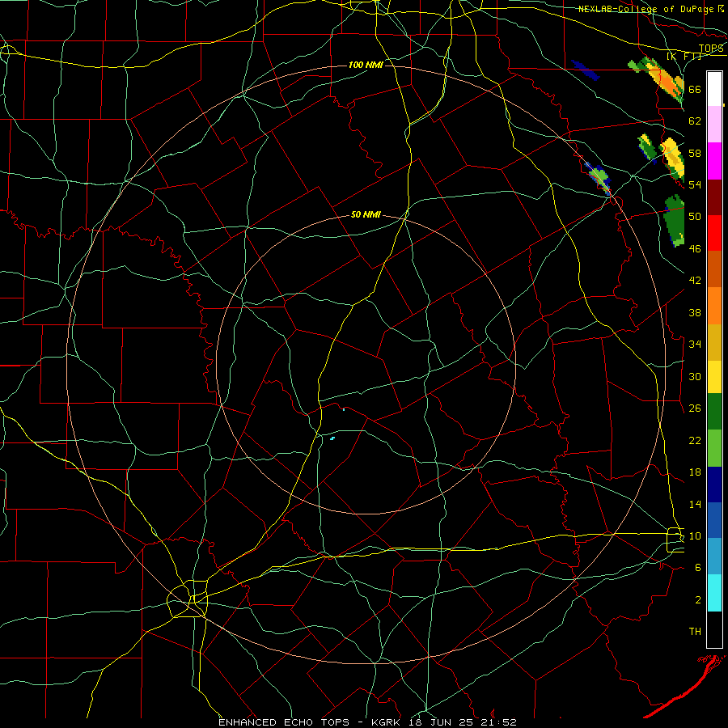The height and width of the screenshot is (728, 728).
Task: Click the '34' legend value
Action: point(695,344)
